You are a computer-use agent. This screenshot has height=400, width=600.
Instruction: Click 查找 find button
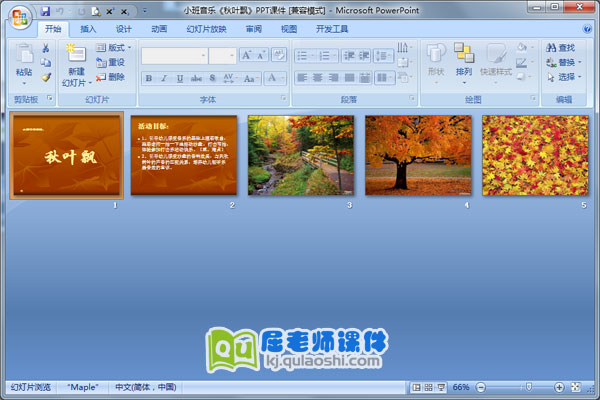pos(561,48)
